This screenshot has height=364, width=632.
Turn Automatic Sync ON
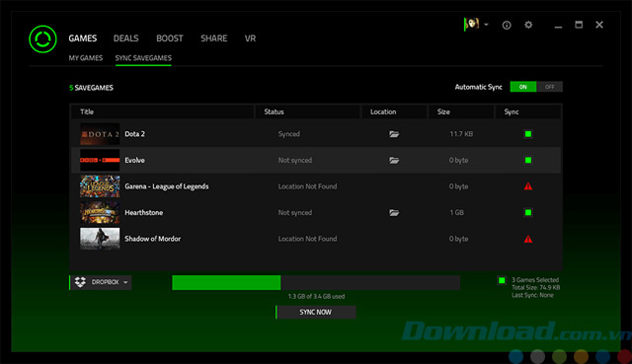coord(522,87)
